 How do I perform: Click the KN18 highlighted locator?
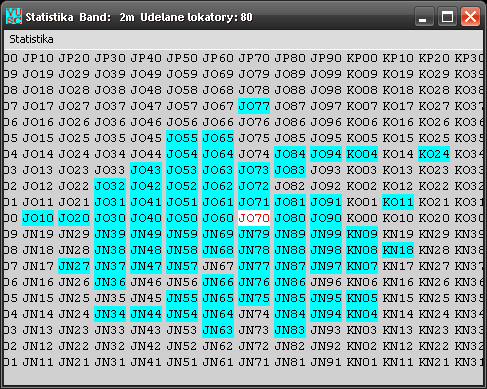coord(398,250)
